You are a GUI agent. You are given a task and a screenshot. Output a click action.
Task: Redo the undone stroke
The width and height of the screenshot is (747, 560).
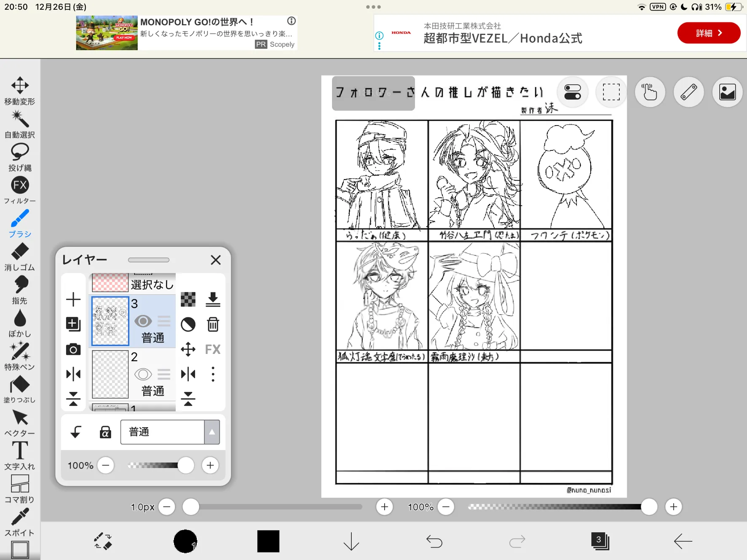pyautogui.click(x=517, y=541)
